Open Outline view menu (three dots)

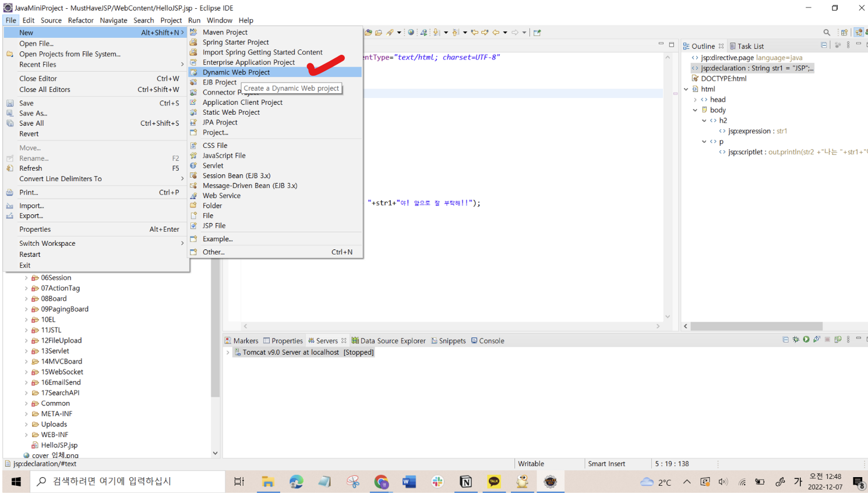coord(848,45)
